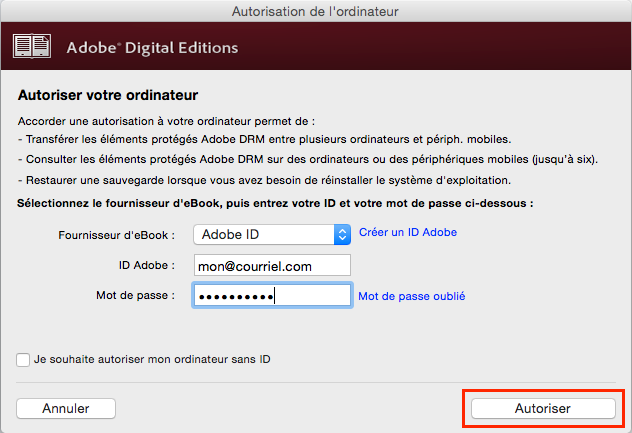Viewport: 632px width, 433px height.
Task: Enable the authorize without ID checkbox
Action: [23, 360]
